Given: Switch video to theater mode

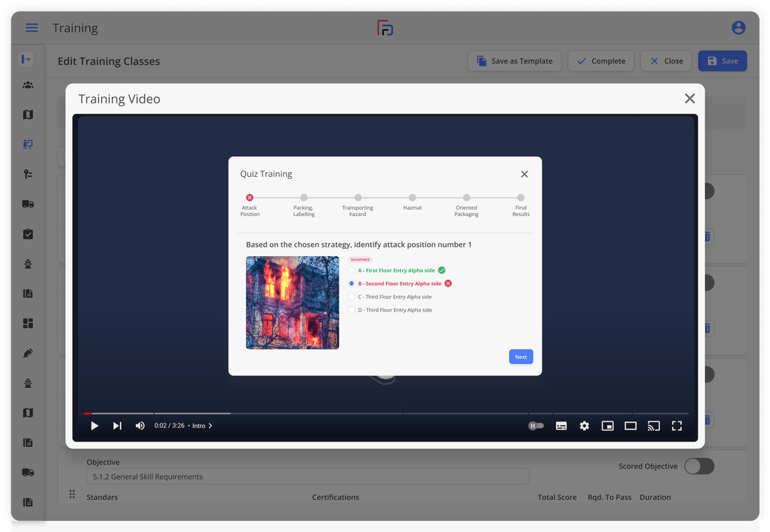Looking at the screenshot, I should pos(630,426).
